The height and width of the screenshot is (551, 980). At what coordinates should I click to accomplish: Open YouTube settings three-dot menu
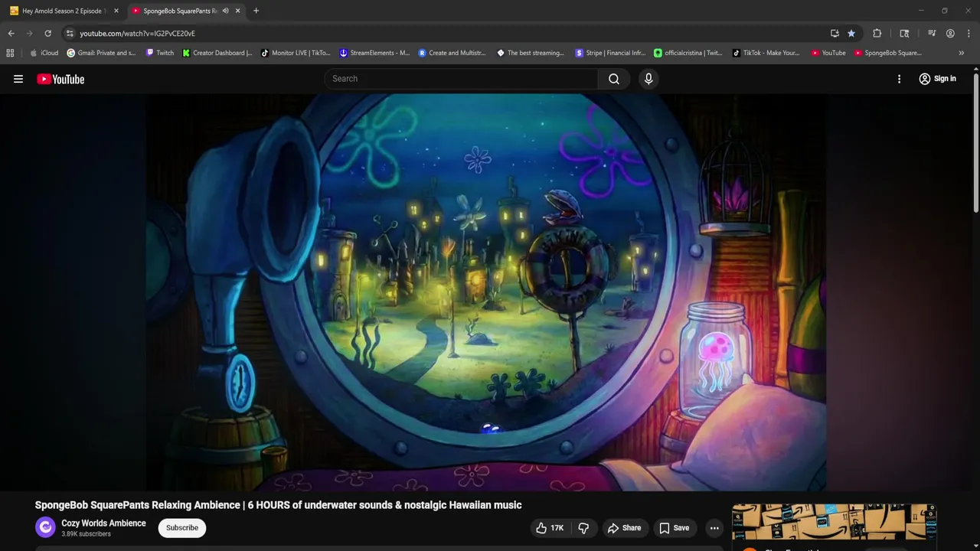pos(900,79)
